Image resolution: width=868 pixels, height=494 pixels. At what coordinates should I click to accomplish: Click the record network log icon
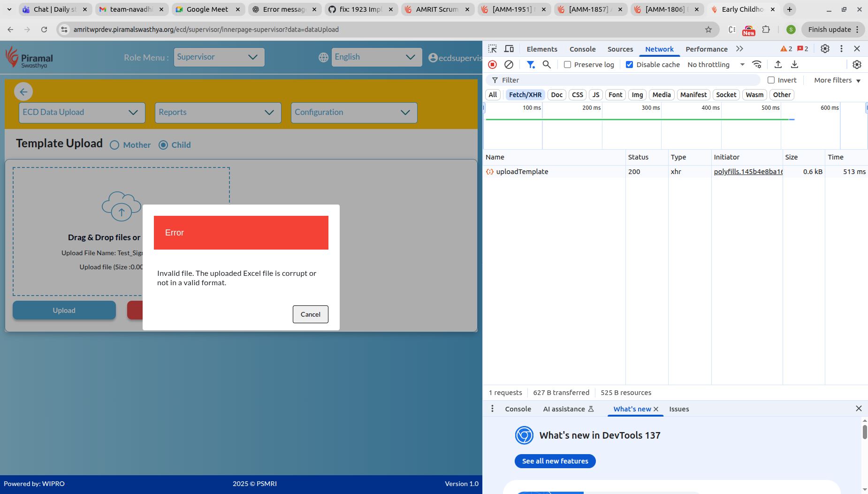(x=492, y=65)
